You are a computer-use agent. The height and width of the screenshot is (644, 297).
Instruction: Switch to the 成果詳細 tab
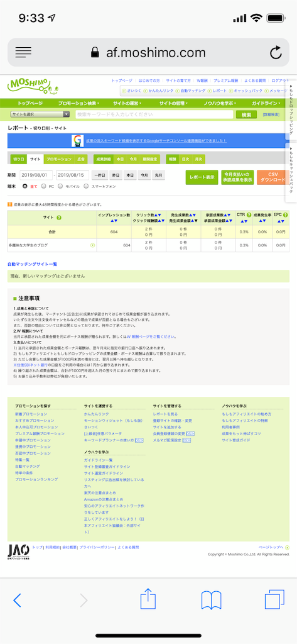[x=104, y=159]
